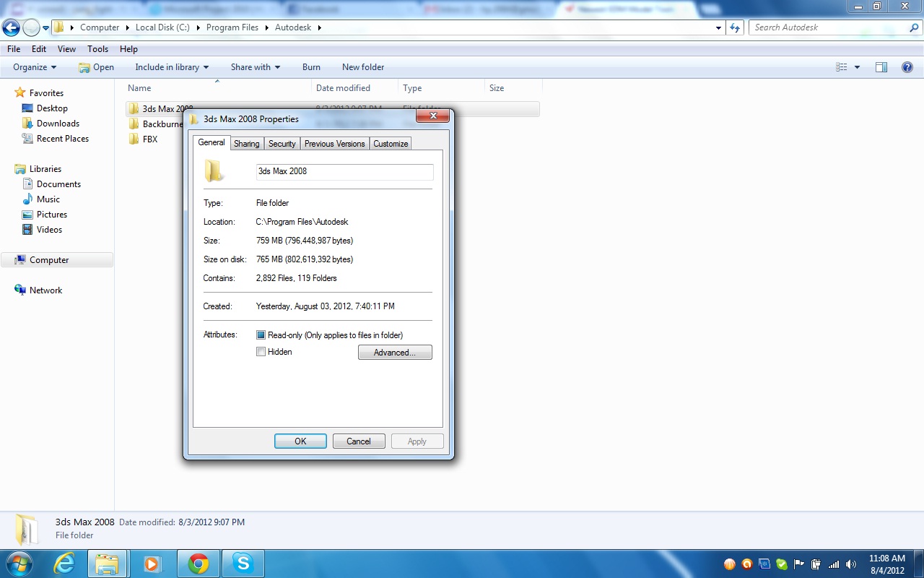Viewport: 924px width, 578px height.
Task: Open the Edit menu
Action: (x=39, y=49)
